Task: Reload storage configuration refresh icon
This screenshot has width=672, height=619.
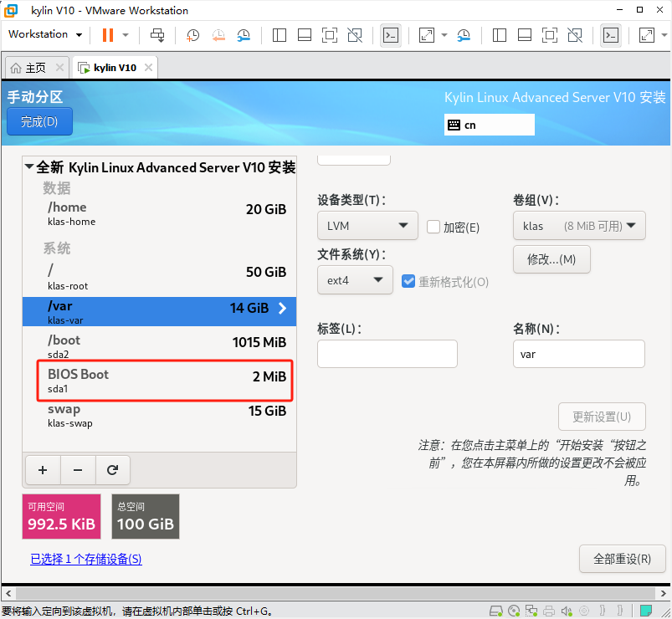Action: [x=112, y=470]
